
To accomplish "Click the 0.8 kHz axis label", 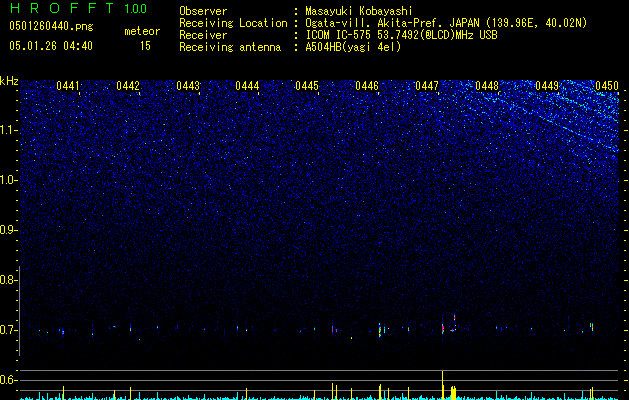I will (x=7, y=280).
